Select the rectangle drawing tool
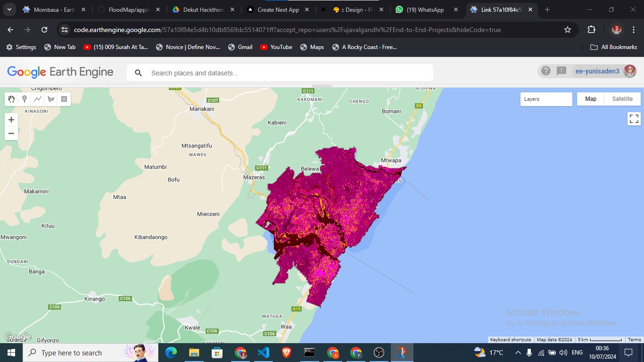This screenshot has height=362, width=644. [64, 99]
